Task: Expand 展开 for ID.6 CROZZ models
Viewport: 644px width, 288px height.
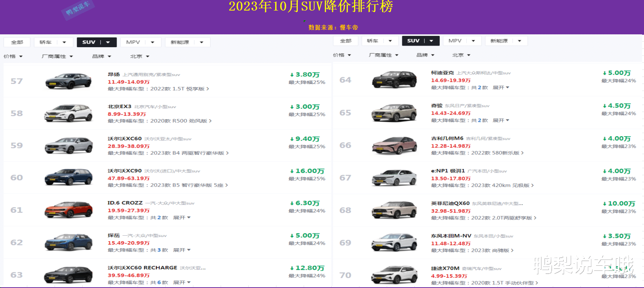Action: (x=182, y=218)
